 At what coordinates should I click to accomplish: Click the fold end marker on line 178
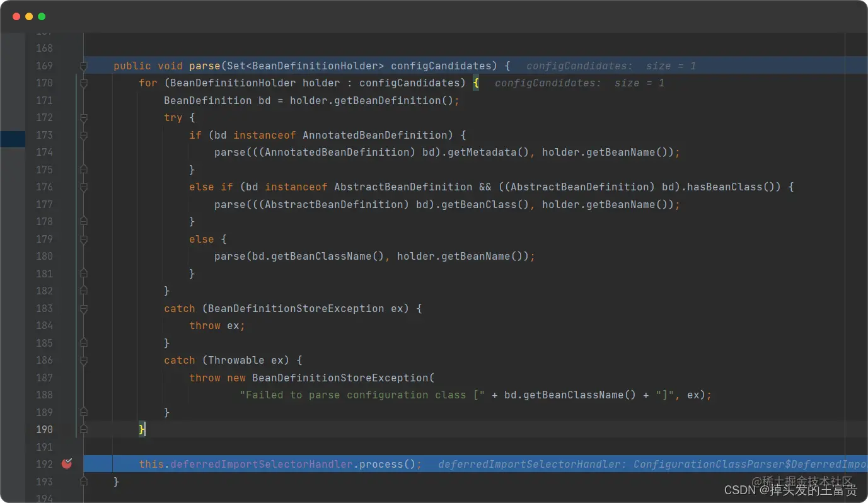click(83, 222)
